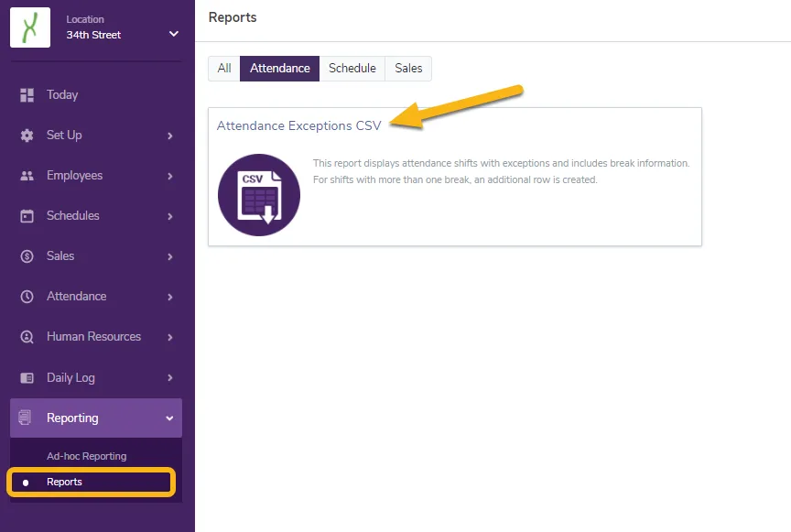The image size is (791, 532).
Task: Go to Today in the sidebar
Action: [62, 95]
